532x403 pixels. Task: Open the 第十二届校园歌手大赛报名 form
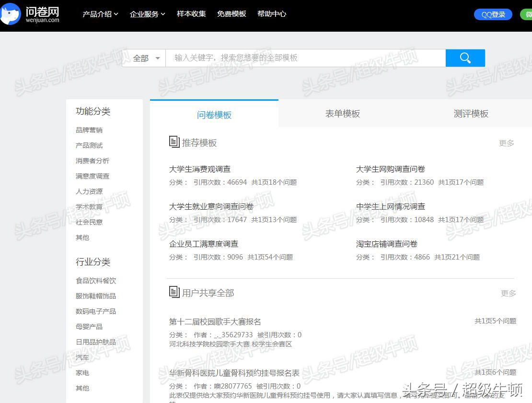pyautogui.click(x=215, y=321)
